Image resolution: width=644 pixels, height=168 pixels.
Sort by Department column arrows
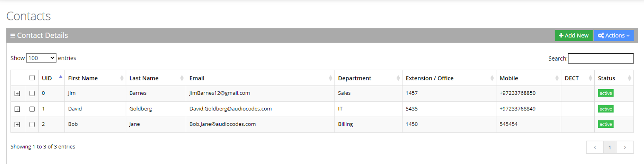[398, 78]
